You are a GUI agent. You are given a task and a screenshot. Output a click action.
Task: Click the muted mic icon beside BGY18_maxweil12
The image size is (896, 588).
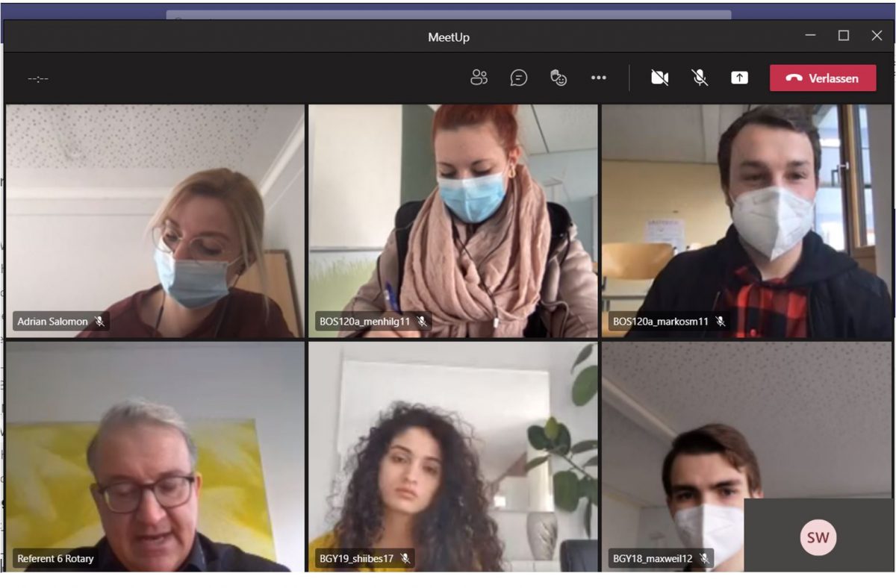704,558
